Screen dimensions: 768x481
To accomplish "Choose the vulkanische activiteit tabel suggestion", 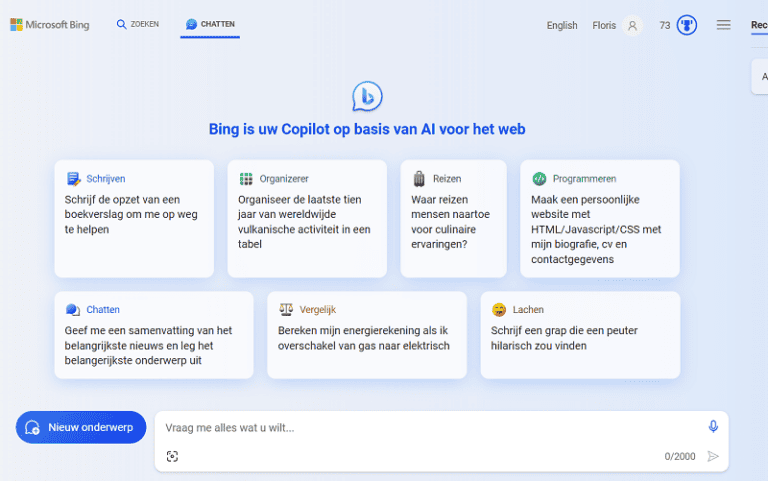I will point(307,218).
